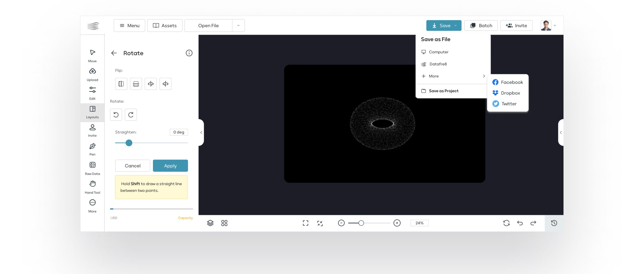Click the Straighten slider handle
Viewport: 644px width, 274px height.
pos(129,143)
